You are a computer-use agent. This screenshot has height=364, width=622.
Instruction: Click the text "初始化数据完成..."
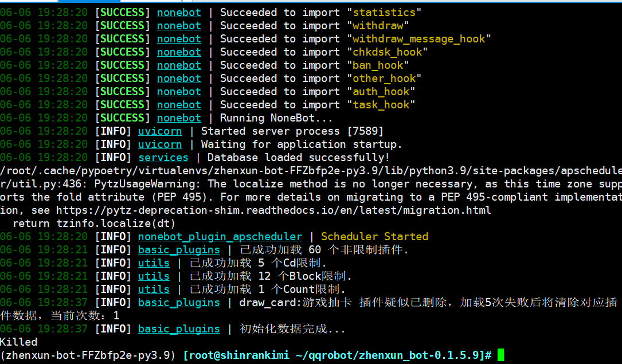coord(292,329)
